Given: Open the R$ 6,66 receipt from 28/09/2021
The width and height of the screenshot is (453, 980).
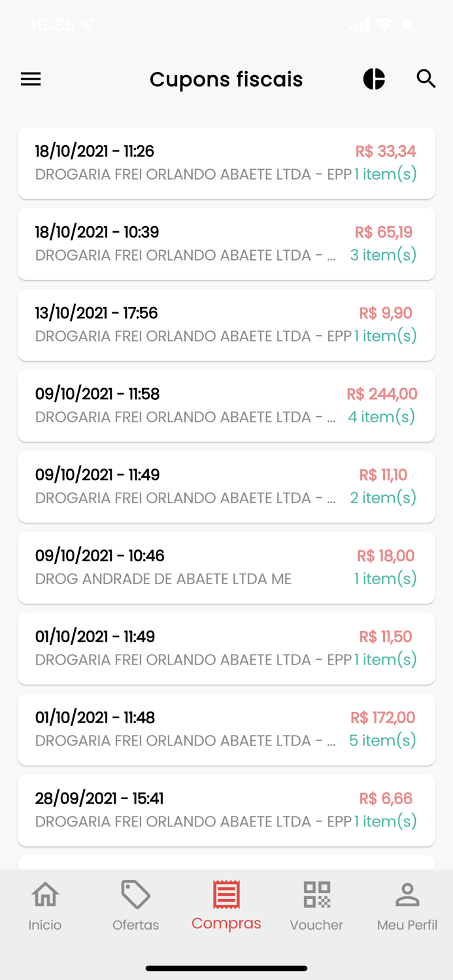Looking at the screenshot, I should click(x=226, y=810).
